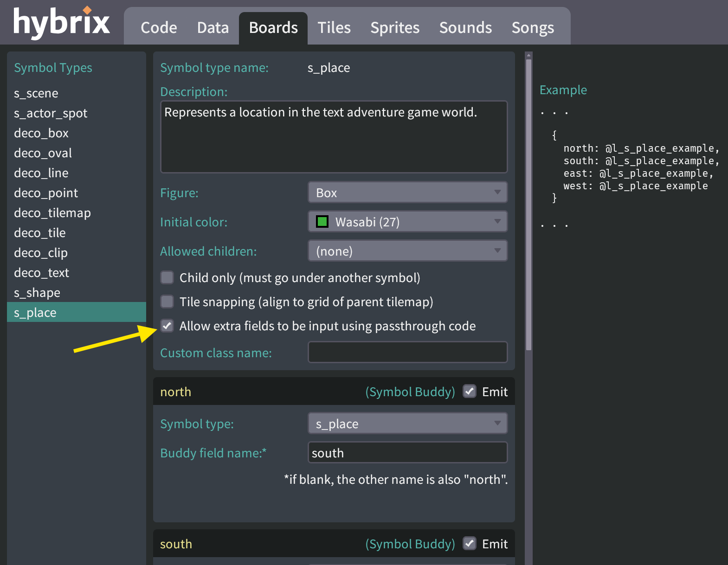Enable the Child only checkbox
This screenshot has height=565, width=728.
(x=167, y=277)
